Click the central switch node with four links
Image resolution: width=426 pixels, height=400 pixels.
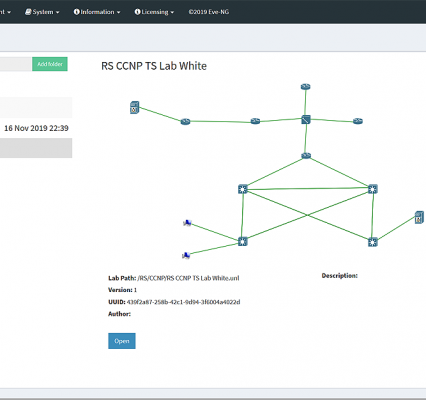click(x=306, y=119)
